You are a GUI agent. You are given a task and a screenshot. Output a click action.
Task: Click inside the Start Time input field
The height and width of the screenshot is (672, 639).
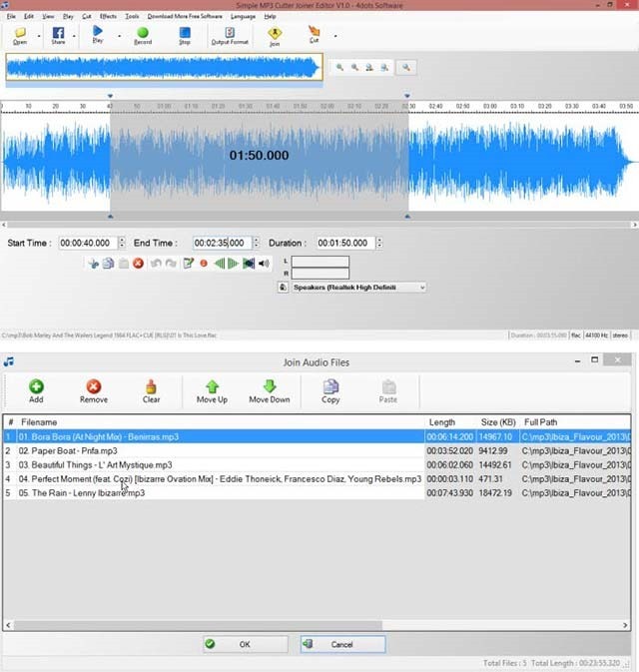[88, 243]
